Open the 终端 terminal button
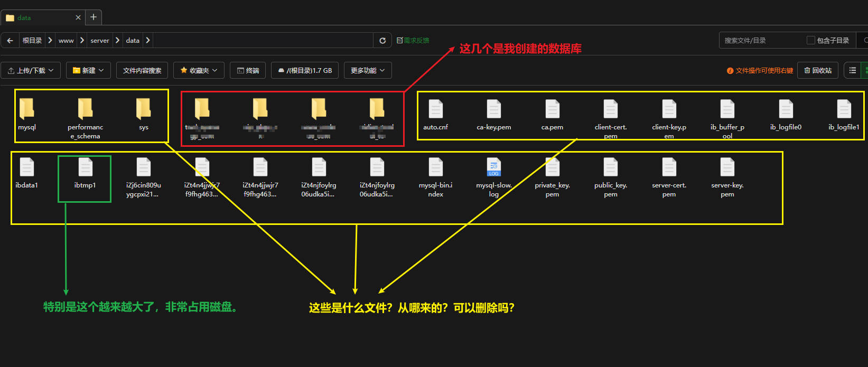This screenshot has width=868, height=367. (x=248, y=70)
